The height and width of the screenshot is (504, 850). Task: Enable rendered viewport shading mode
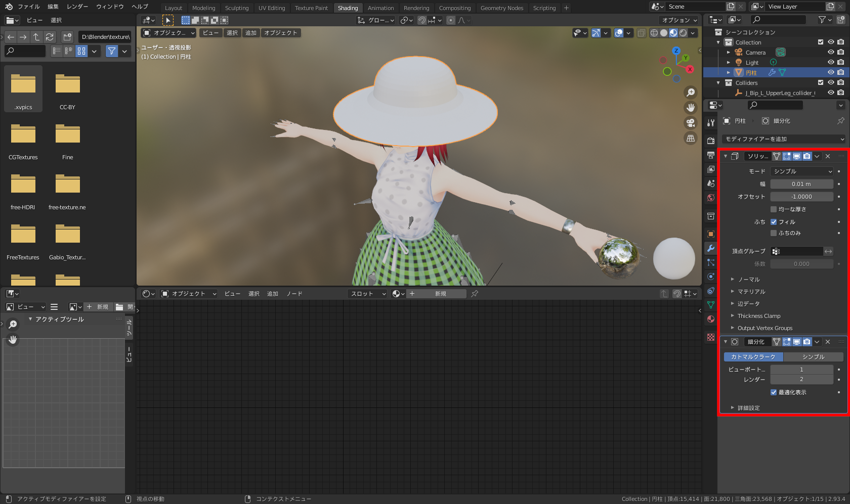[x=683, y=33]
